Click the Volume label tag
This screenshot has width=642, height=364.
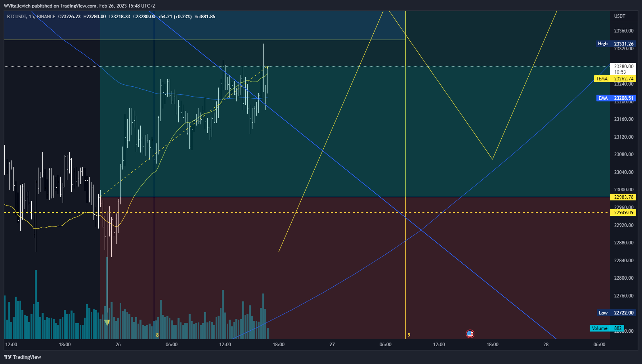(599, 328)
